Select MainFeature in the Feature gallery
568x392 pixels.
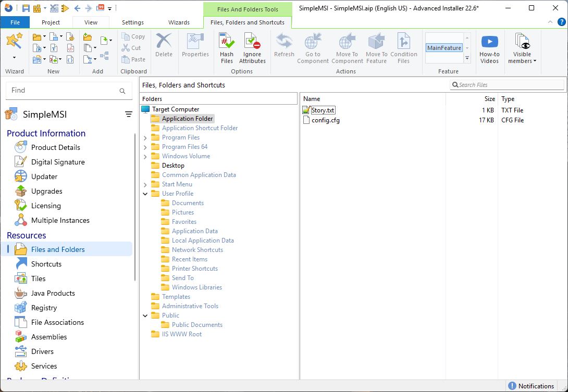coord(444,48)
